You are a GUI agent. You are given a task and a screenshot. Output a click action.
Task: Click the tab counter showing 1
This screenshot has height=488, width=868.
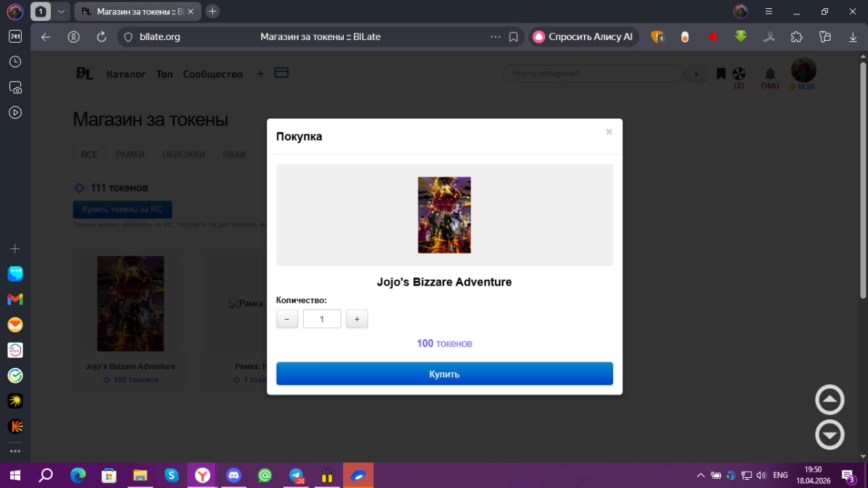coord(41,12)
